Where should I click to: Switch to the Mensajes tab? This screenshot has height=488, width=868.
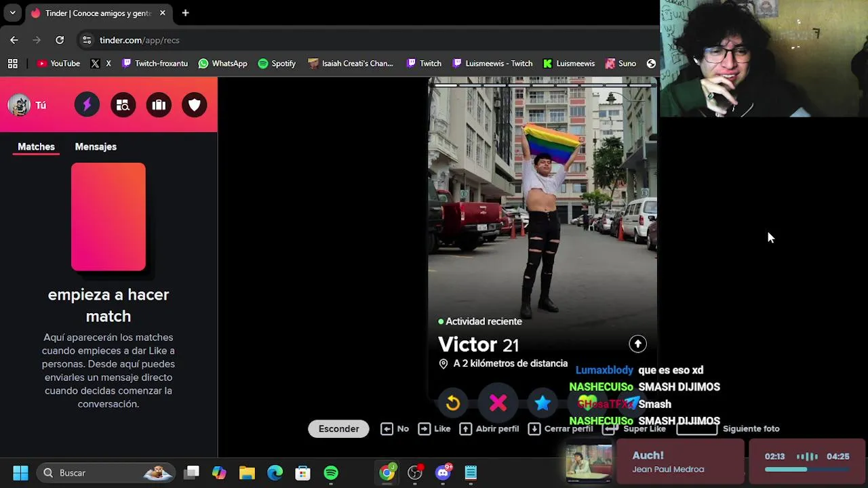(x=96, y=146)
